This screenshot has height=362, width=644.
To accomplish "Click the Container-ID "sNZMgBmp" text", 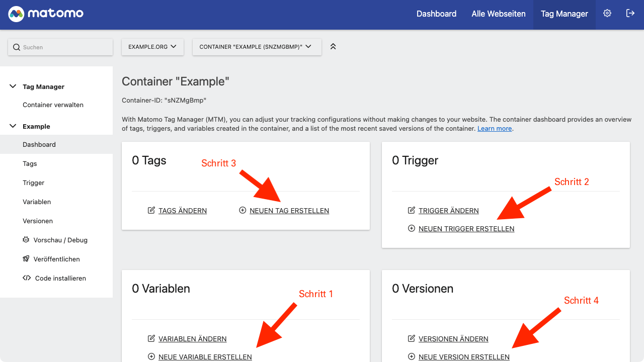I will pos(164,101).
